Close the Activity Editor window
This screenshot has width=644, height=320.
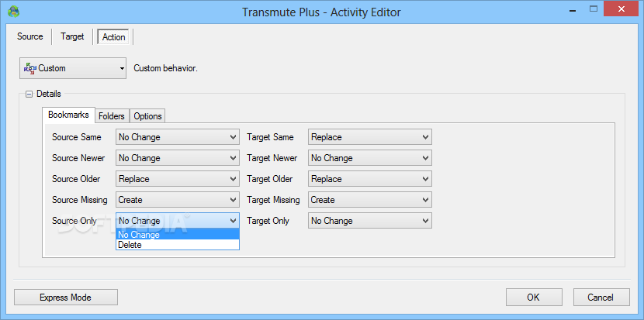(621, 9)
